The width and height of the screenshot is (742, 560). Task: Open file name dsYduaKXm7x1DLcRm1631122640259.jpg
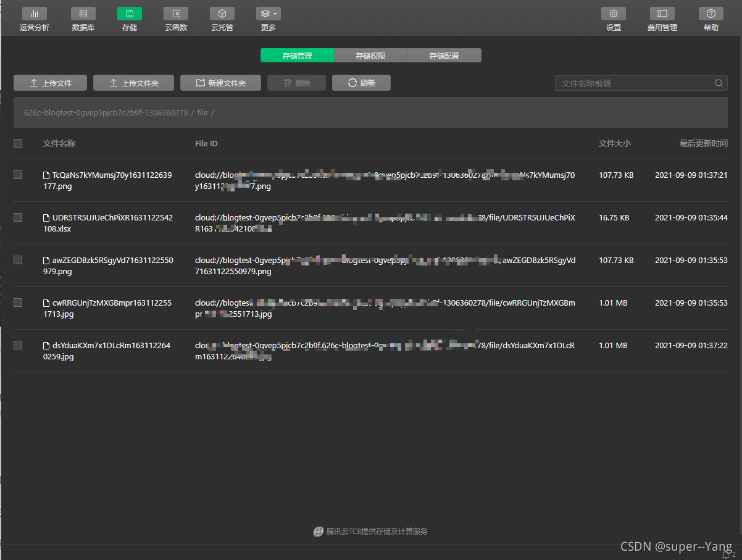coord(107,351)
